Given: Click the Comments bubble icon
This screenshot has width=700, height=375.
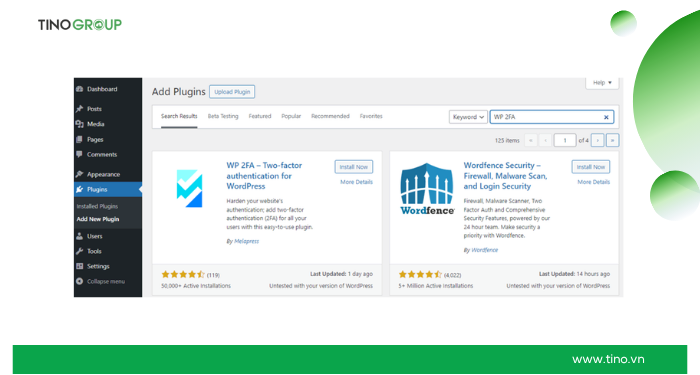Looking at the screenshot, I should [79, 154].
